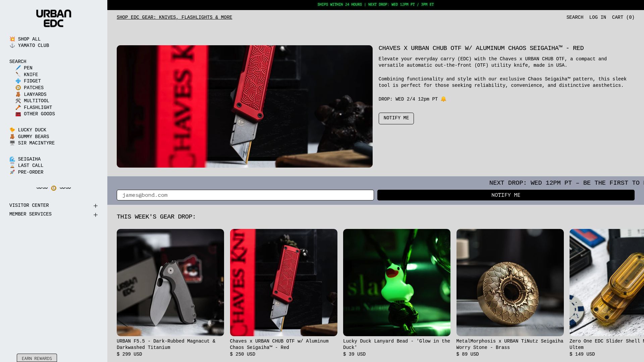644x362 pixels.
Task: Click the black Notify Me signup button
Action: [506, 195]
